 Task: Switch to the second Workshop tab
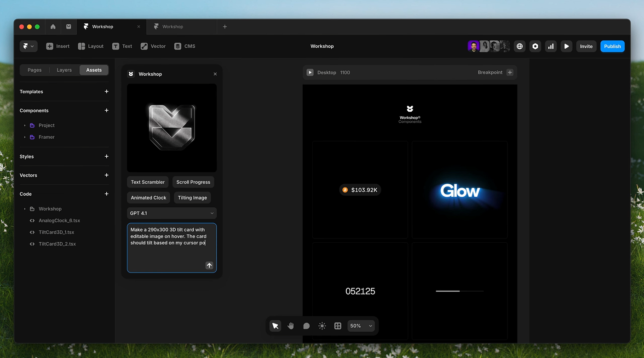click(182, 27)
